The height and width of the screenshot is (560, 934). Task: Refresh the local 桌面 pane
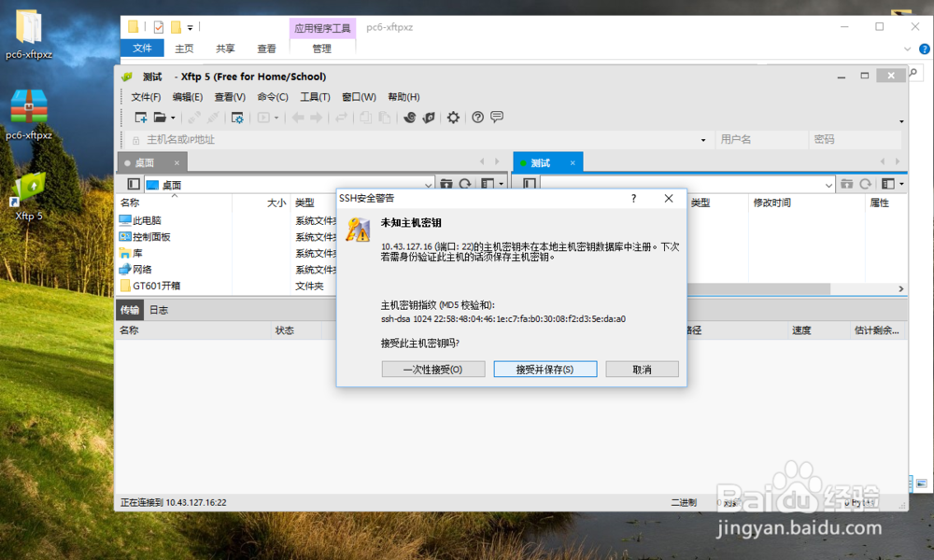click(465, 184)
